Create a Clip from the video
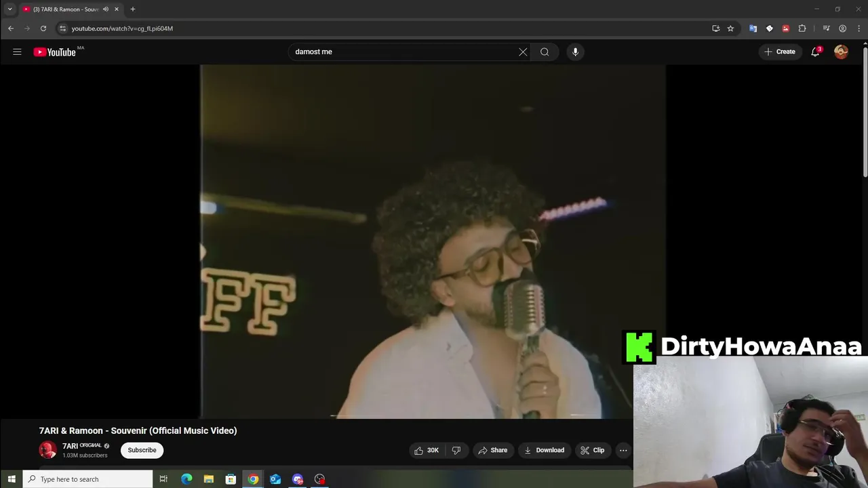Screen dimensions: 868x488 click(593, 450)
